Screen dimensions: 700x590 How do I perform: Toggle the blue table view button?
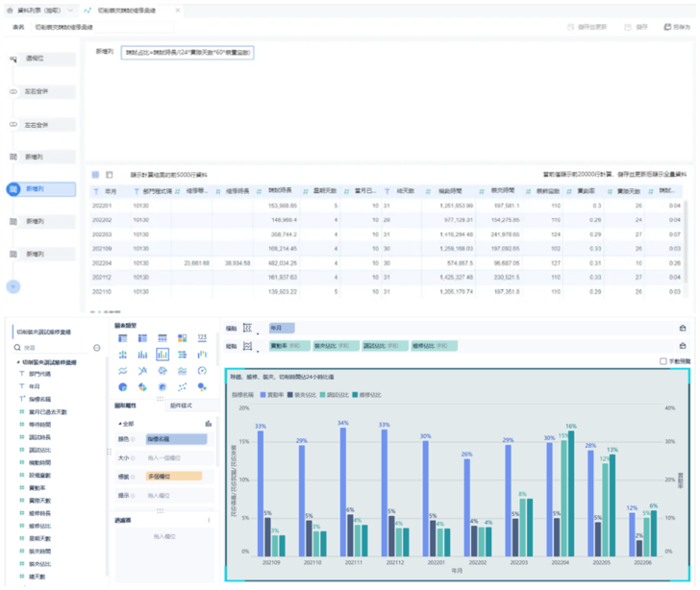coord(95,175)
